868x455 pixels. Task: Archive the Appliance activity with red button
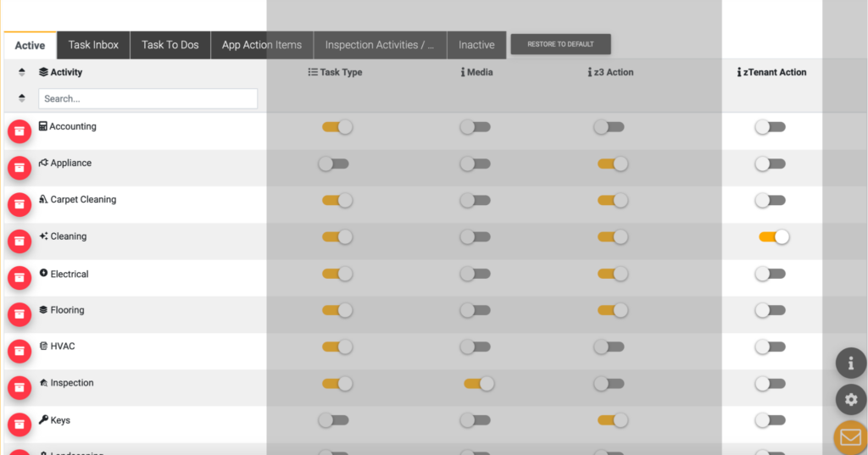[19, 168]
